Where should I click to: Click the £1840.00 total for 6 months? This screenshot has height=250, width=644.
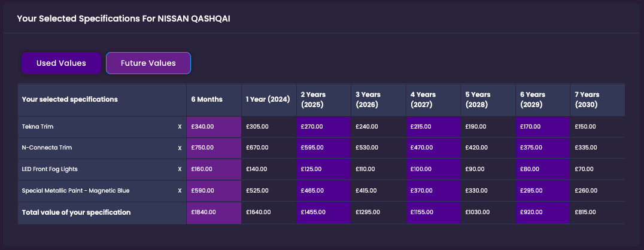click(x=203, y=212)
